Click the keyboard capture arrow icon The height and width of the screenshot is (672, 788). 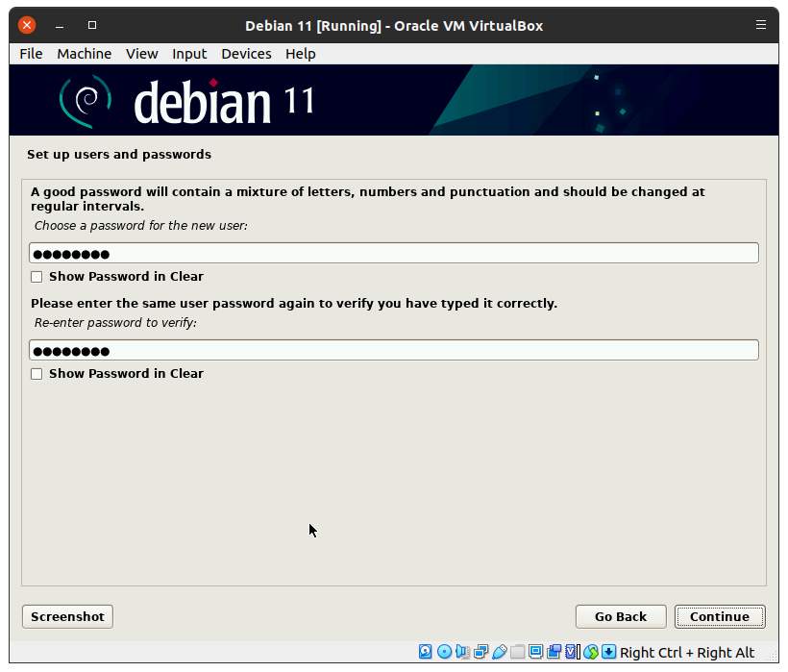(x=609, y=652)
